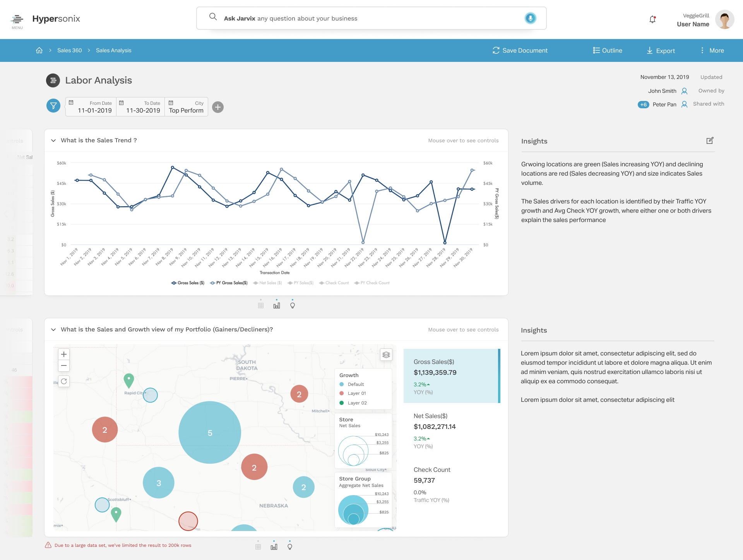
Task: Open the Outline view
Action: pyautogui.click(x=608, y=50)
